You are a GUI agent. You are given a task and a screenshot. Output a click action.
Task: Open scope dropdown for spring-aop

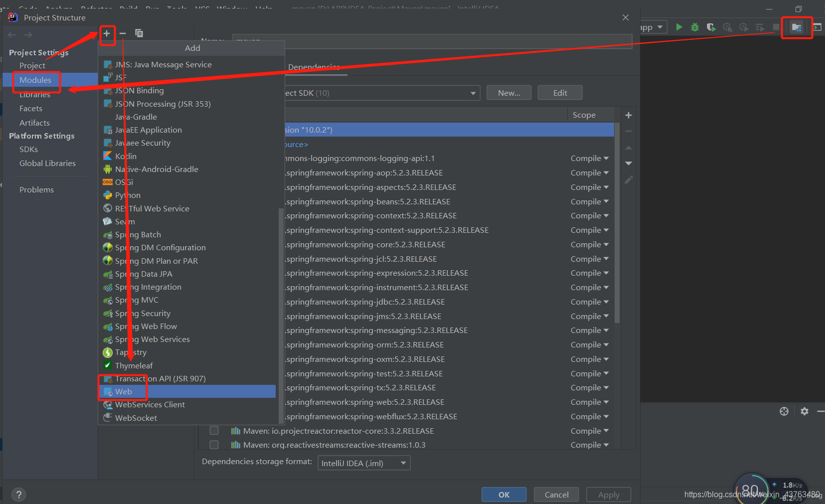pyautogui.click(x=590, y=173)
